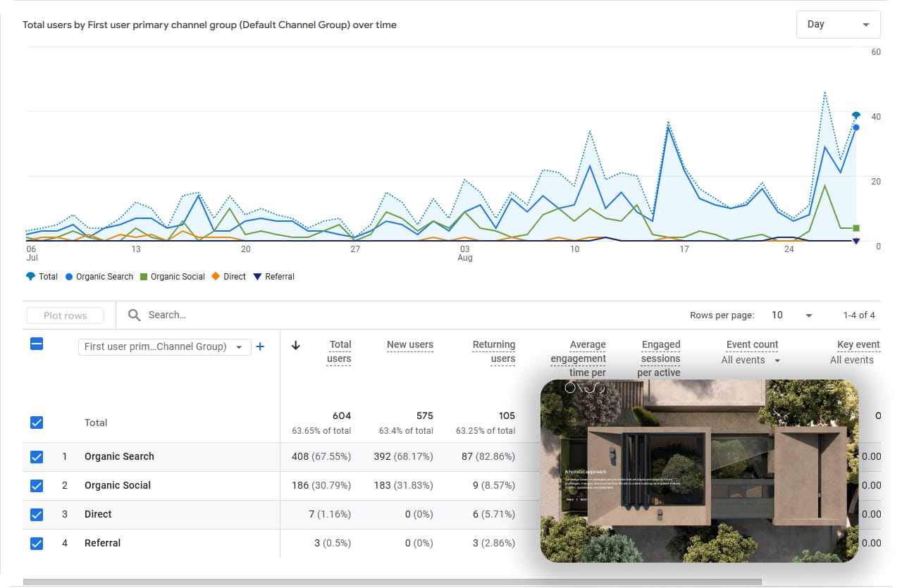Screen dimensions: 902x588
Task: Add a dimension with the plus icon
Action: pos(260,346)
